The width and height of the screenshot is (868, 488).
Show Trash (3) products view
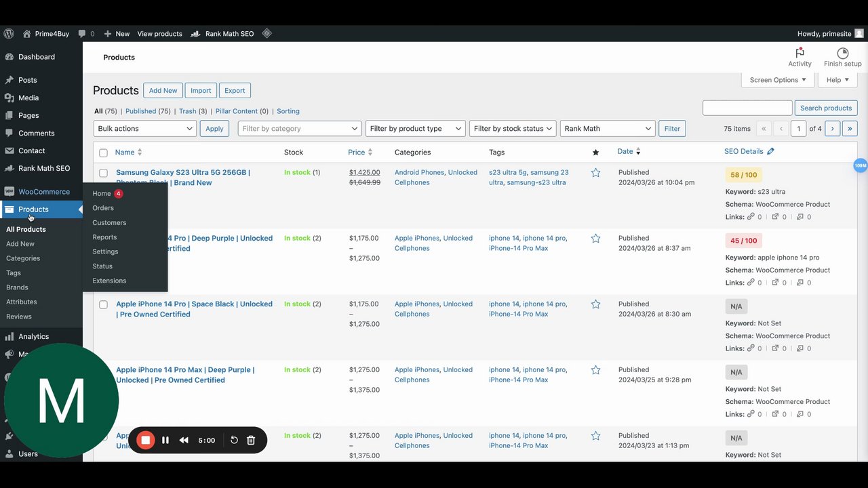click(x=193, y=111)
